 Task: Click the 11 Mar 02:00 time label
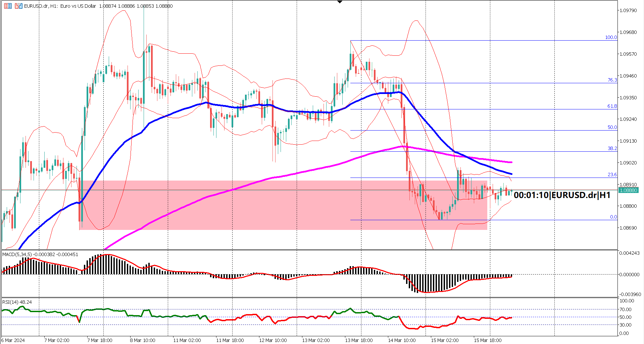187,340
